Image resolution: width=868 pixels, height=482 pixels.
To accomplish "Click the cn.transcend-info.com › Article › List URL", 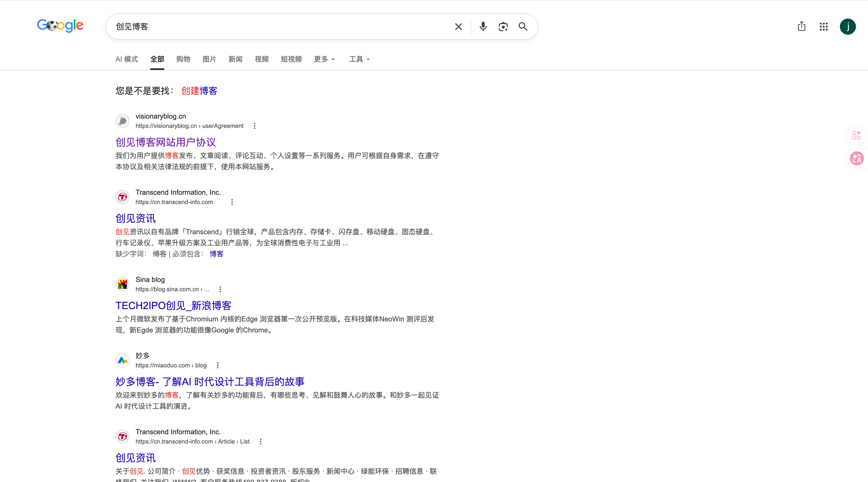I will 192,442.
